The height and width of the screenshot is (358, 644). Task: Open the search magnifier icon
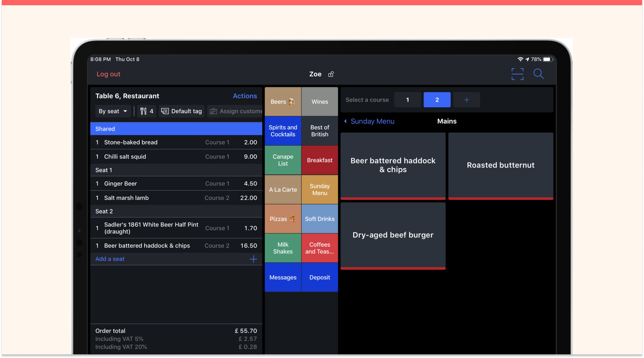coord(538,74)
